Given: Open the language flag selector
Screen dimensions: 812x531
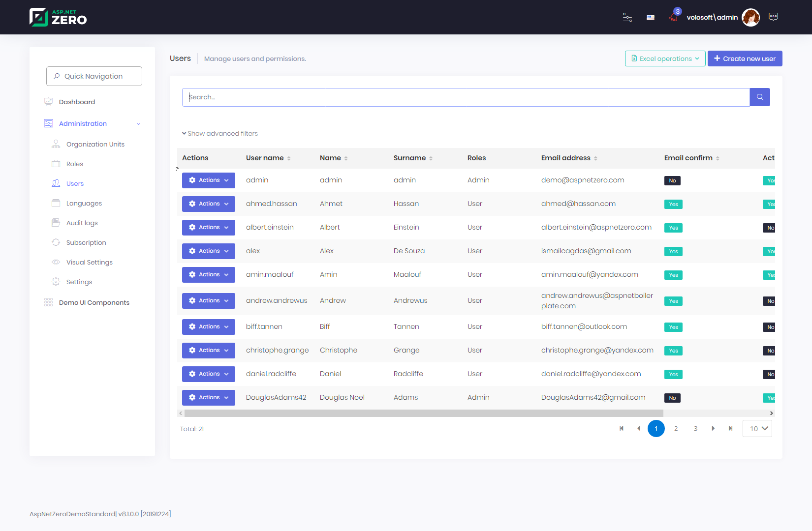Looking at the screenshot, I should pos(651,17).
